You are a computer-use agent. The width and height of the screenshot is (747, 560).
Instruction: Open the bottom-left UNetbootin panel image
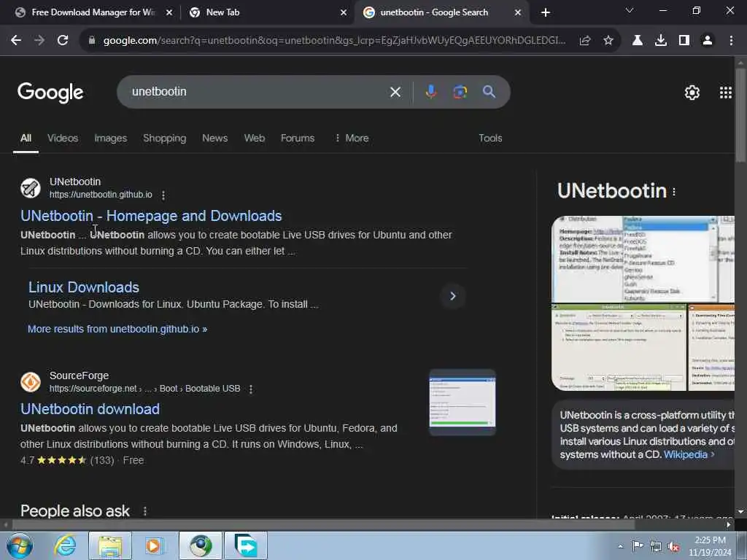click(619, 348)
